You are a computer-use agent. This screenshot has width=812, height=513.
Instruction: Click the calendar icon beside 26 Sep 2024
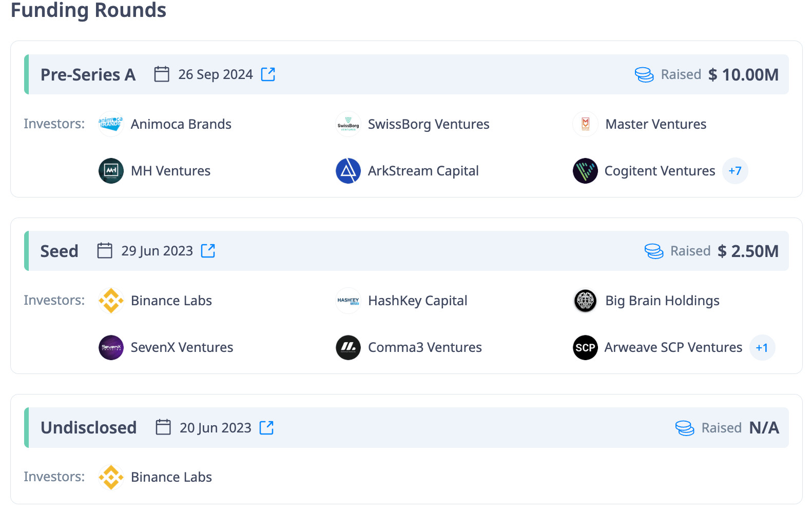pyautogui.click(x=162, y=74)
